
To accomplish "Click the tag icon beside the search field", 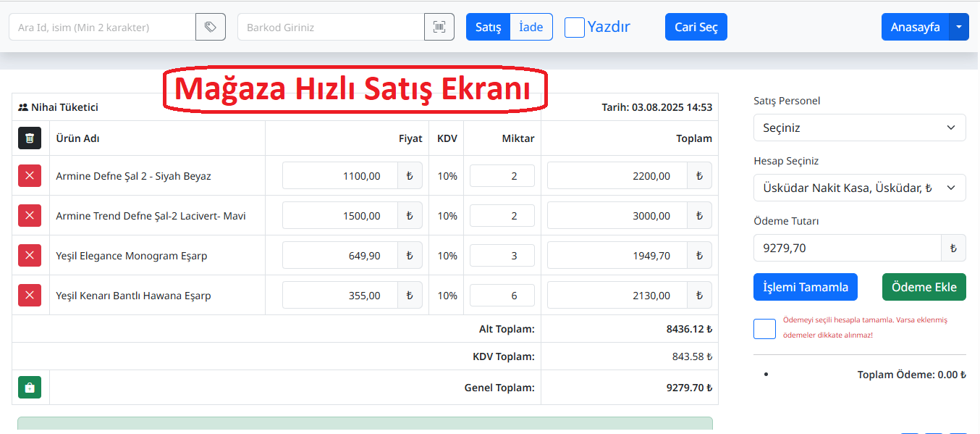I will point(210,26).
